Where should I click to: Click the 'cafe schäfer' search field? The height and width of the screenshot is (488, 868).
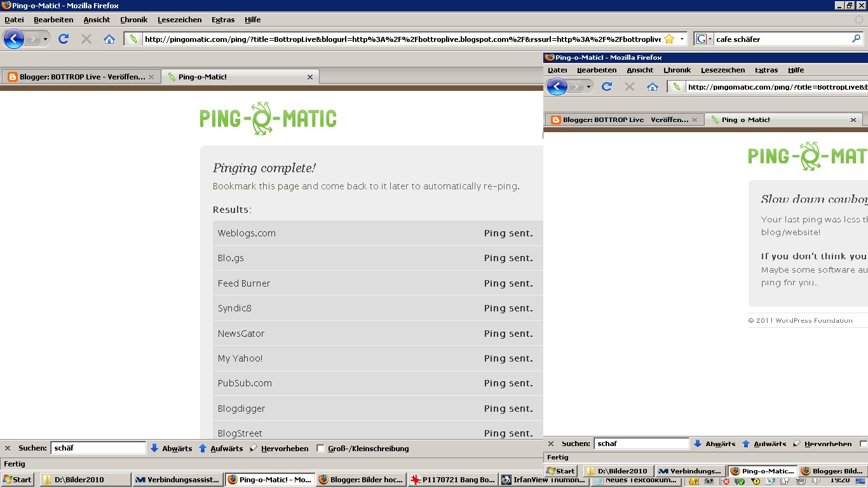click(782, 39)
